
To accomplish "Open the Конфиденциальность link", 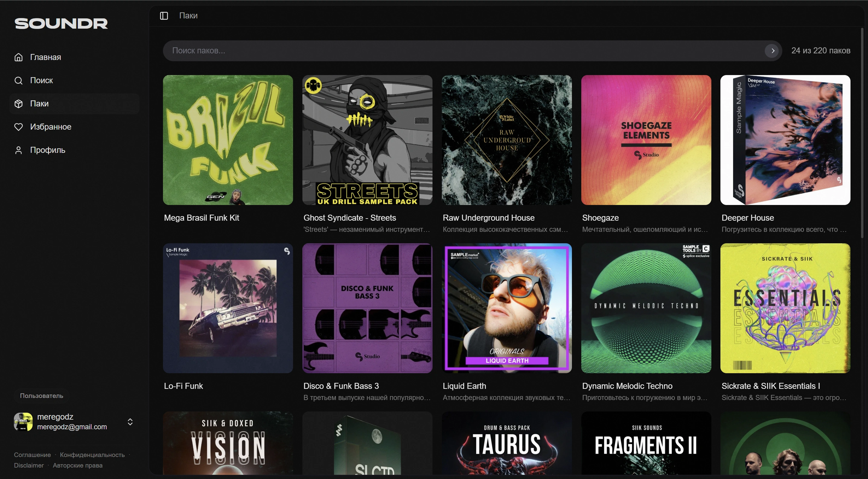I will [92, 455].
